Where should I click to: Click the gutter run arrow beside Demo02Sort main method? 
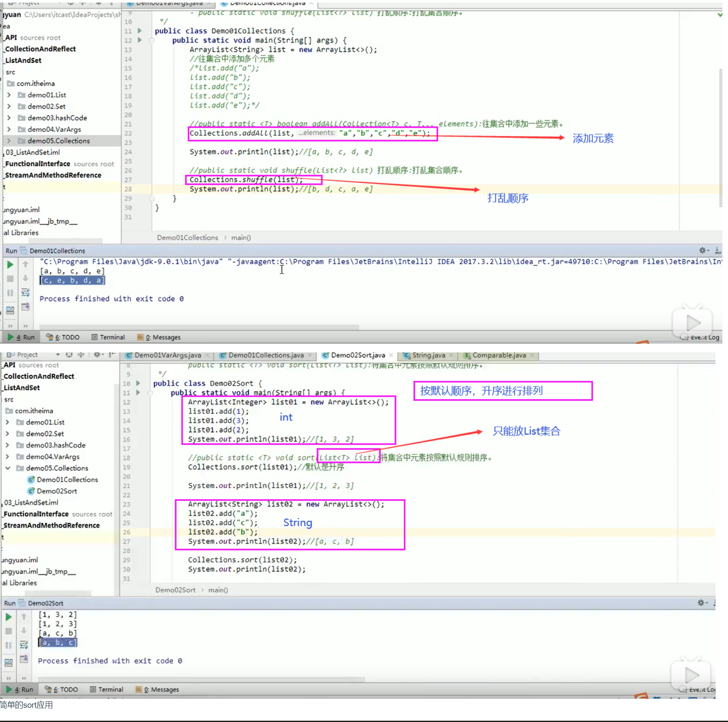tap(138, 392)
